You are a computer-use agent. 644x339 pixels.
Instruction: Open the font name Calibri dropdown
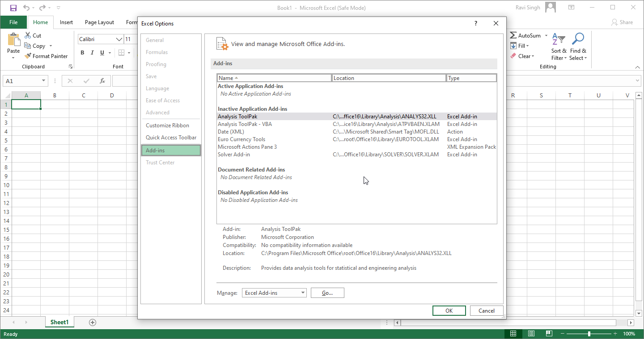pos(119,39)
